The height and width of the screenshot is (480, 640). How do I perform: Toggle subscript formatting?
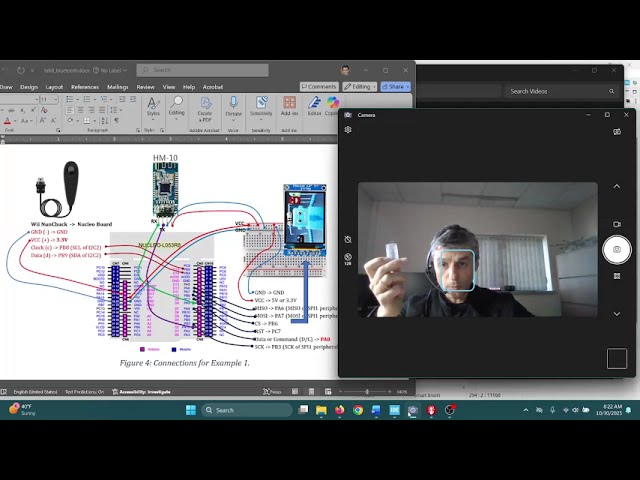coord(22,110)
